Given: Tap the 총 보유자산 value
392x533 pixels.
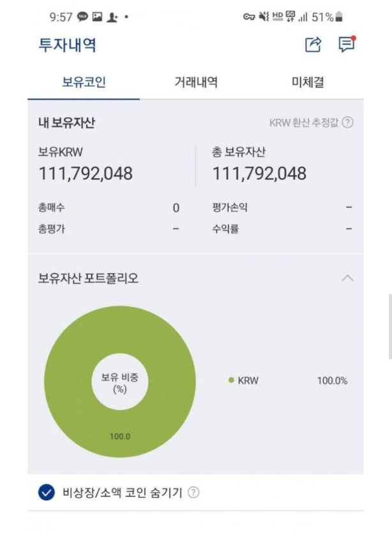Looking at the screenshot, I should tap(259, 173).
